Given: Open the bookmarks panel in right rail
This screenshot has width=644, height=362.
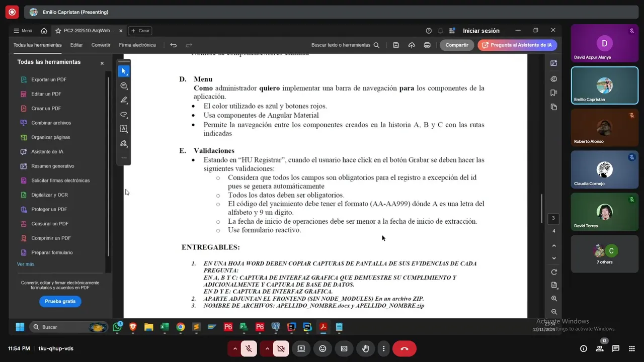Looking at the screenshot, I should click(554, 93).
